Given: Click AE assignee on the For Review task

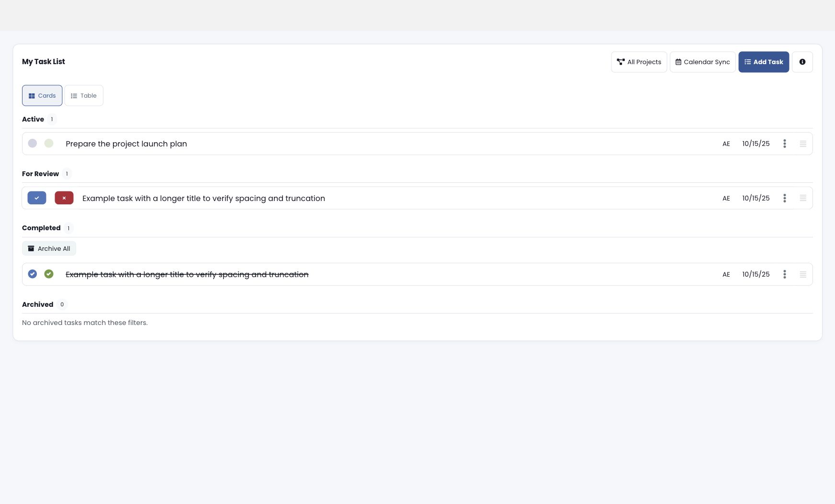Looking at the screenshot, I should pyautogui.click(x=726, y=198).
